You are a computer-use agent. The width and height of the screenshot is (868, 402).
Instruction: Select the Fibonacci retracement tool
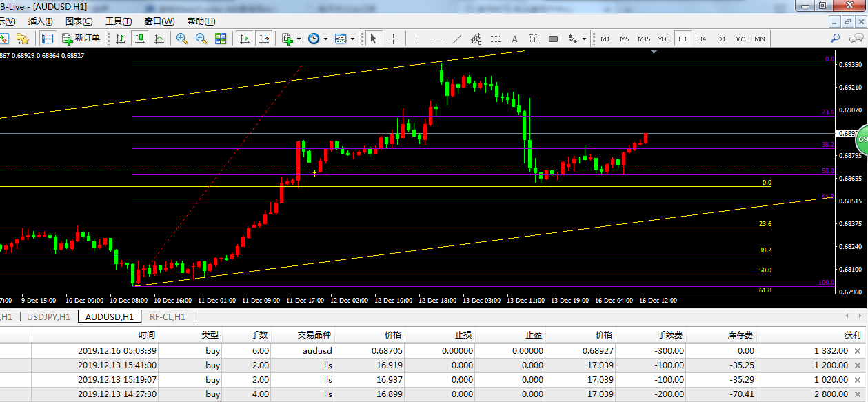pyautogui.click(x=496, y=39)
